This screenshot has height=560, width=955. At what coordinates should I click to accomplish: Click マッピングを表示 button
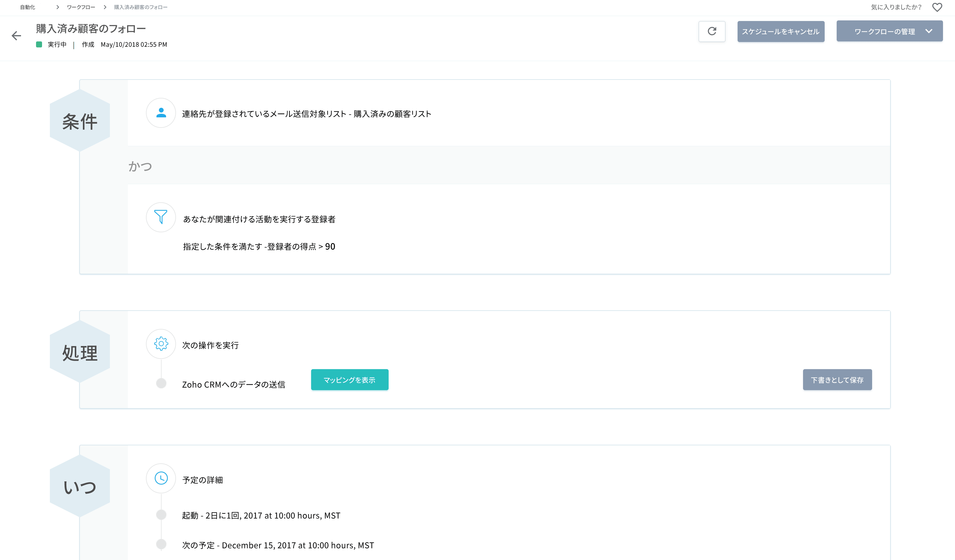349,380
